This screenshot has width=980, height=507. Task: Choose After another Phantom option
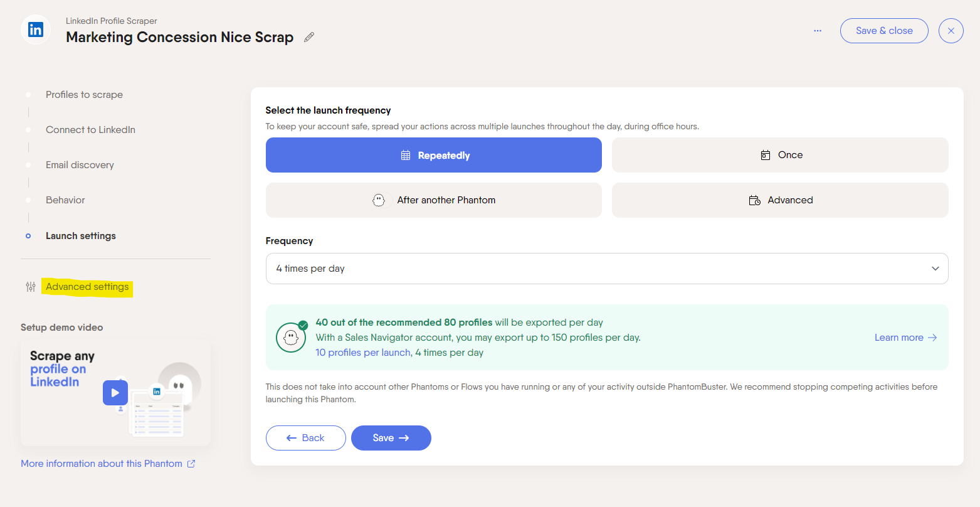click(x=434, y=200)
